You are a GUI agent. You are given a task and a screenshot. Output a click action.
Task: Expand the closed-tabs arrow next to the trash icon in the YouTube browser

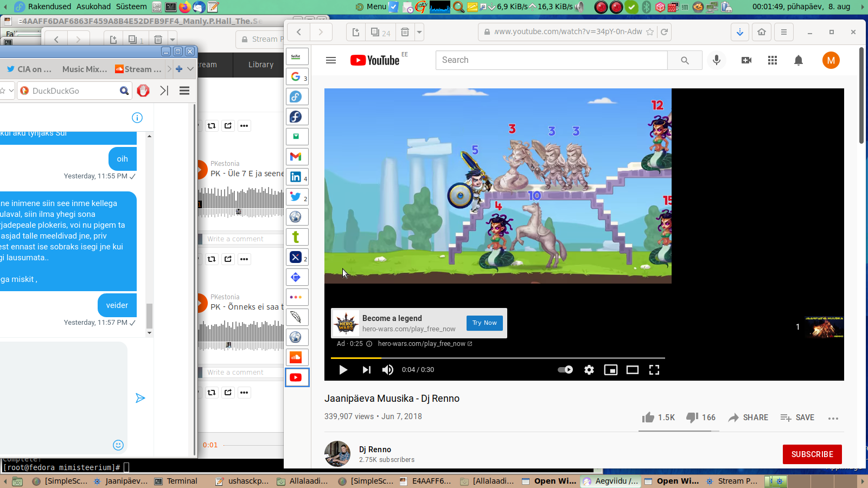pos(419,32)
